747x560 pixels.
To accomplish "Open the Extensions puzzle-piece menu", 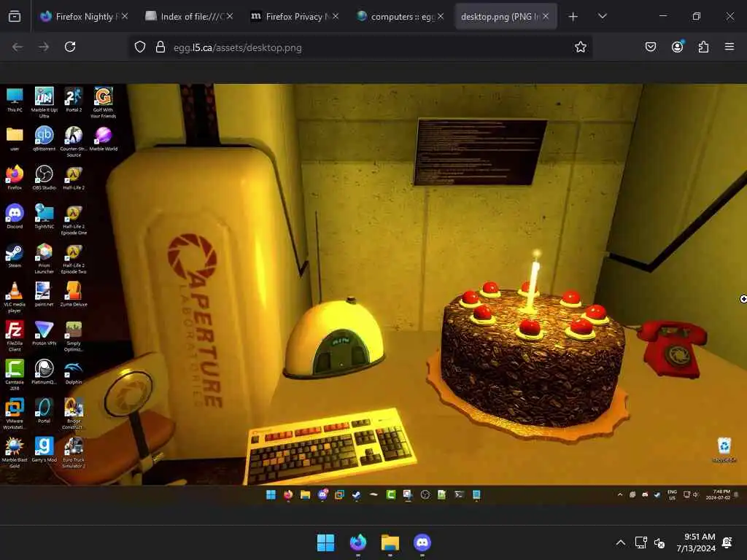I will [704, 47].
